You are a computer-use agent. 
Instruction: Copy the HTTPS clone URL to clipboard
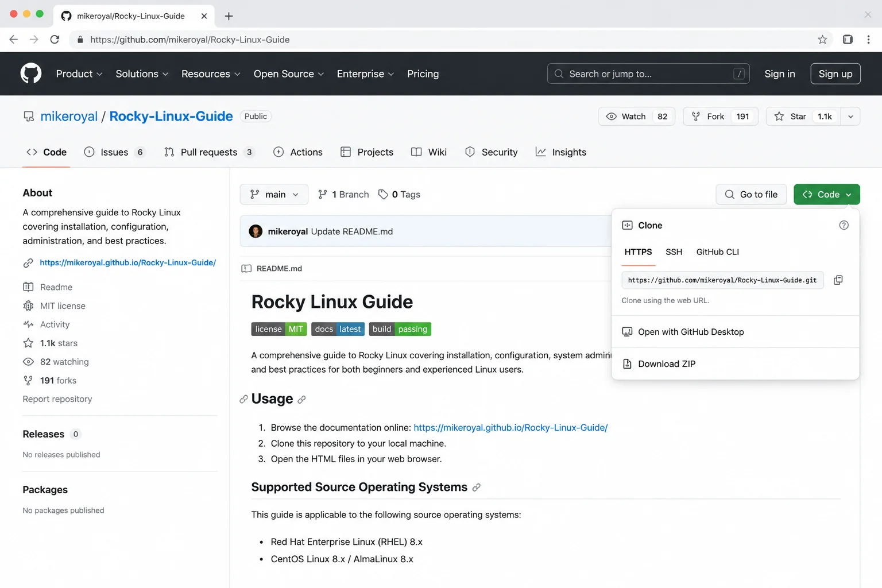[838, 280]
